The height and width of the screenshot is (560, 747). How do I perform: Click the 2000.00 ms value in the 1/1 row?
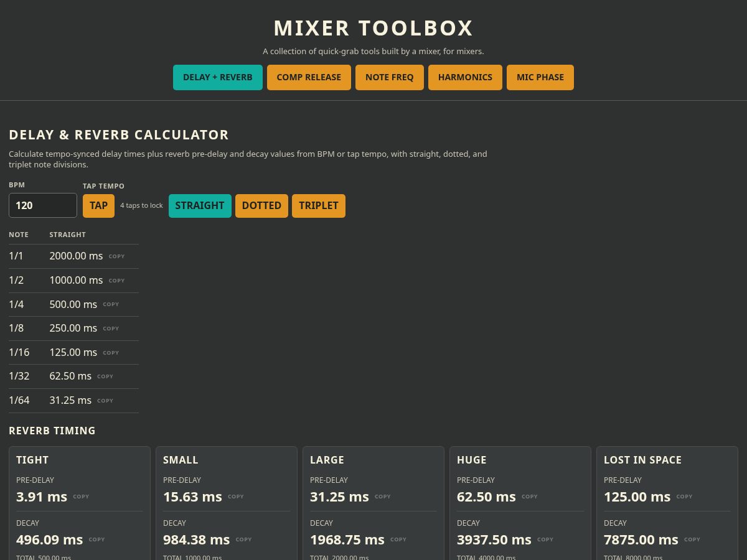(x=76, y=256)
